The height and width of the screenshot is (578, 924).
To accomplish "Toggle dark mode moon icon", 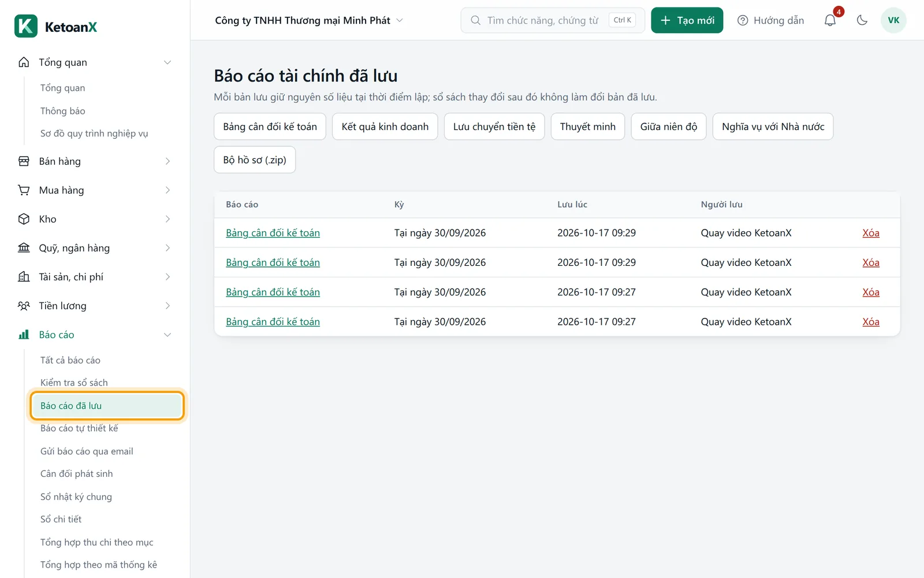I will [x=862, y=20].
